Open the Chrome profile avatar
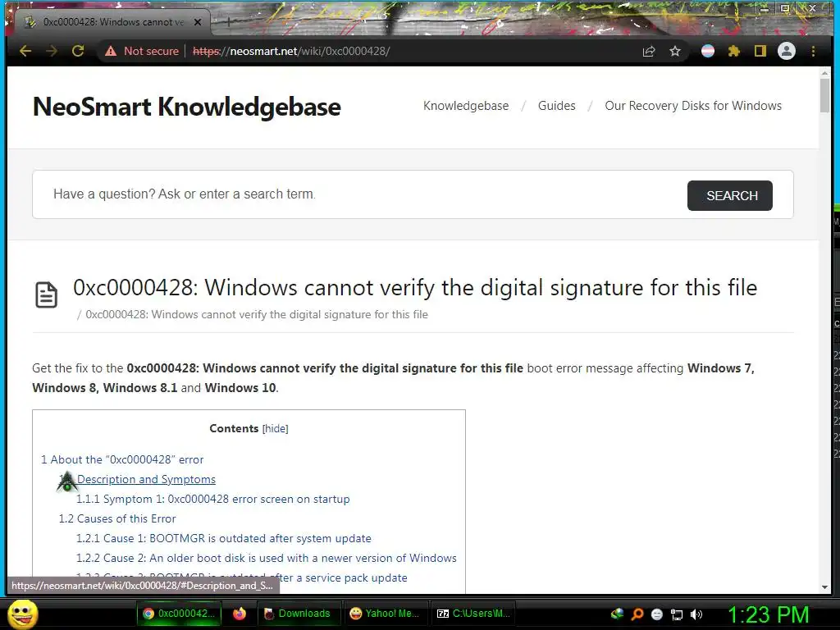 tap(787, 51)
